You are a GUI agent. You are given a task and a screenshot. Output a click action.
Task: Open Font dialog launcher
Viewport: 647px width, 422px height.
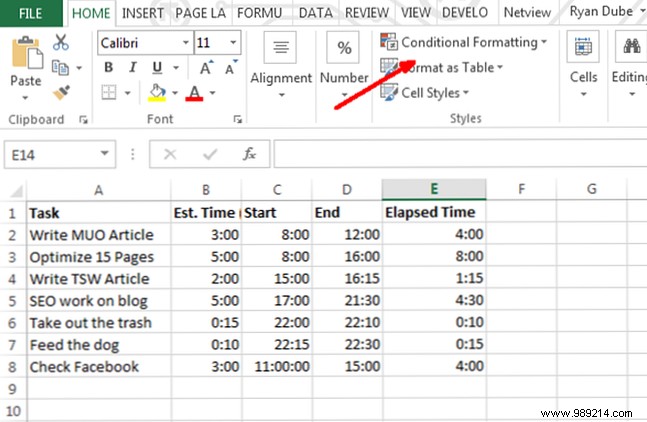[237, 119]
